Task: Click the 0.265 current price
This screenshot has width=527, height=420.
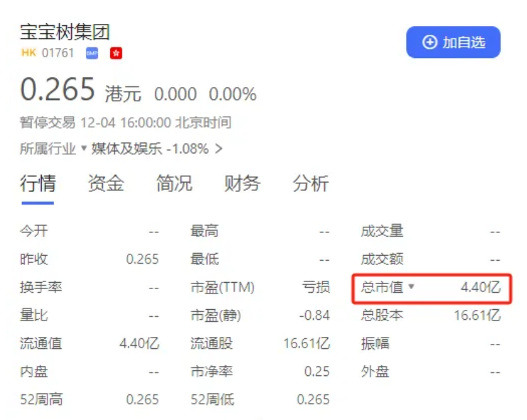Action: (57, 90)
